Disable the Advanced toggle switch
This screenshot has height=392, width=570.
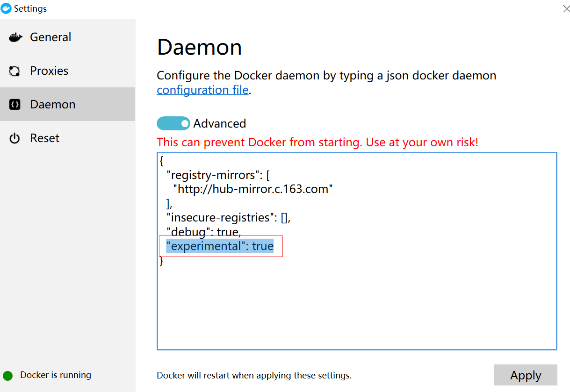pyautogui.click(x=173, y=123)
